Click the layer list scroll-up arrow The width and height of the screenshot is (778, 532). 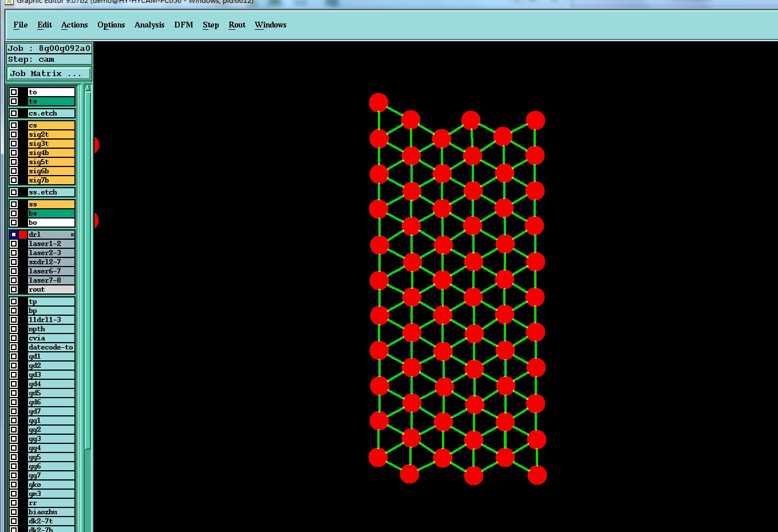88,89
